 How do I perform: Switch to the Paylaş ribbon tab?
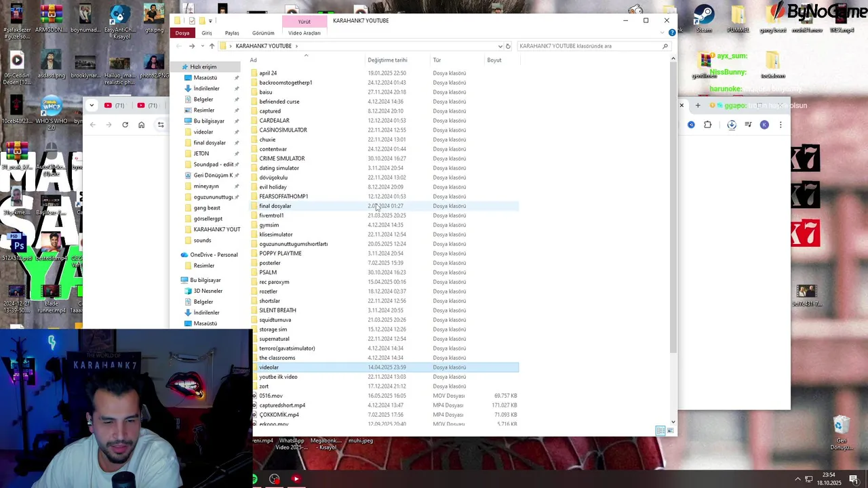pos(232,33)
